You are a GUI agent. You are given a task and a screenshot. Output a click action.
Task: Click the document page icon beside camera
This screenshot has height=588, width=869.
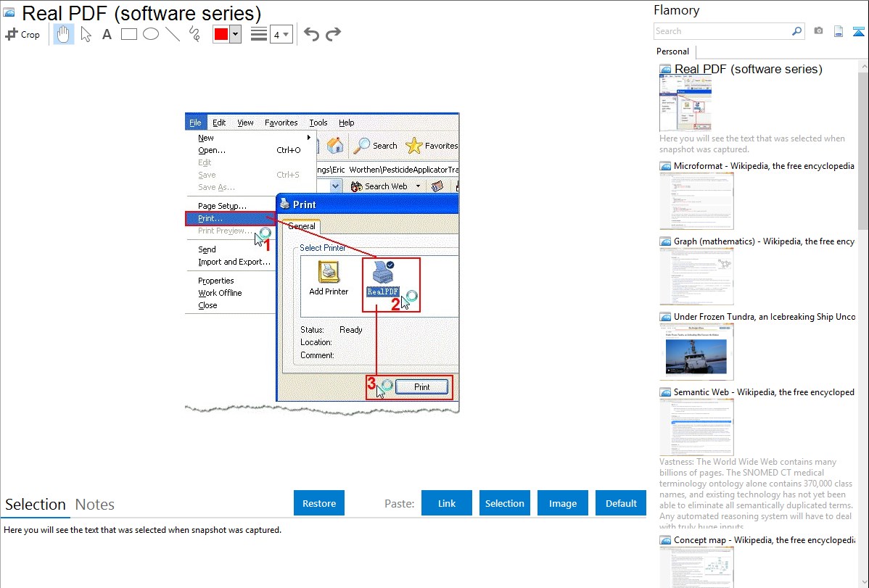(x=839, y=31)
